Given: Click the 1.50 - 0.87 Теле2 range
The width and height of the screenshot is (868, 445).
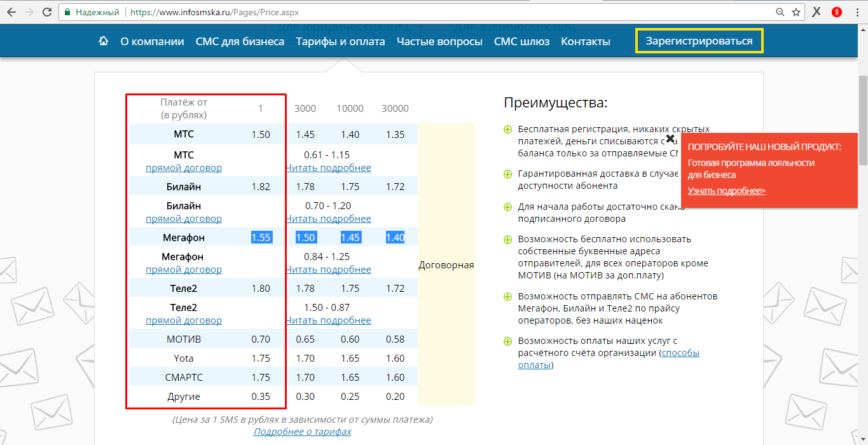Looking at the screenshot, I should (327, 307).
